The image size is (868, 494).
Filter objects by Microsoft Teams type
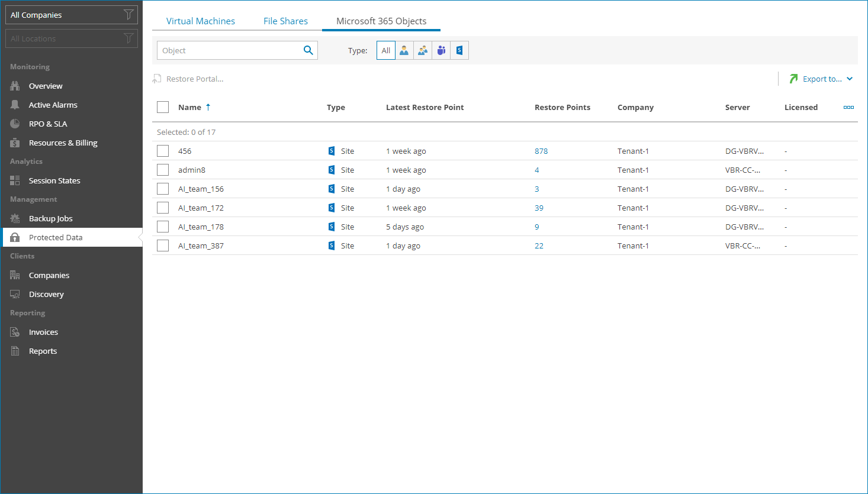click(x=441, y=51)
